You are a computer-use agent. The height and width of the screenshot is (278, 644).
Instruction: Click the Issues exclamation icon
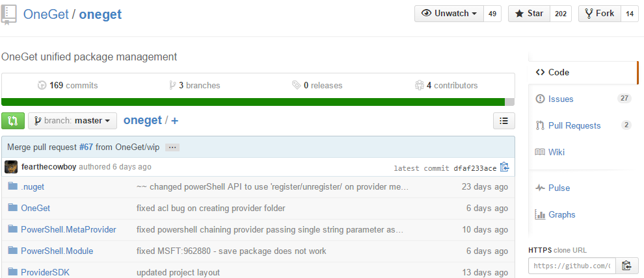pos(540,99)
